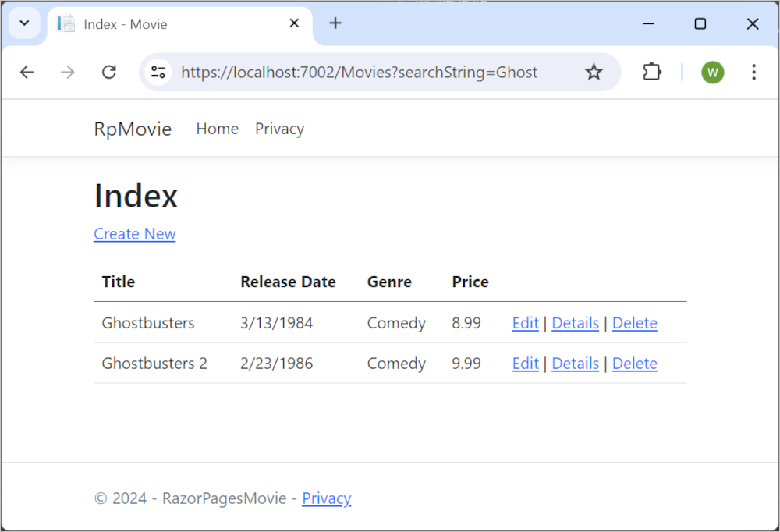
Task: Delete the Ghostbusters 2 movie
Action: [634, 363]
